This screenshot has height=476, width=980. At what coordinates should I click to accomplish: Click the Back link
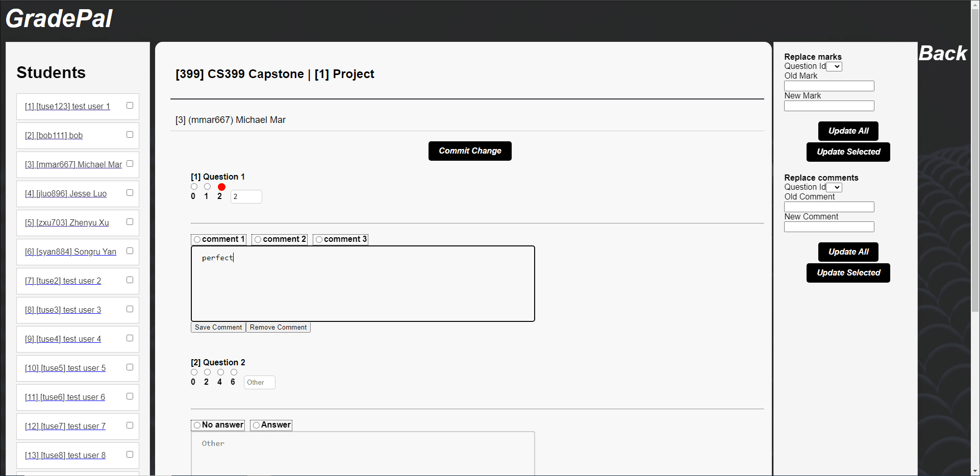(942, 54)
